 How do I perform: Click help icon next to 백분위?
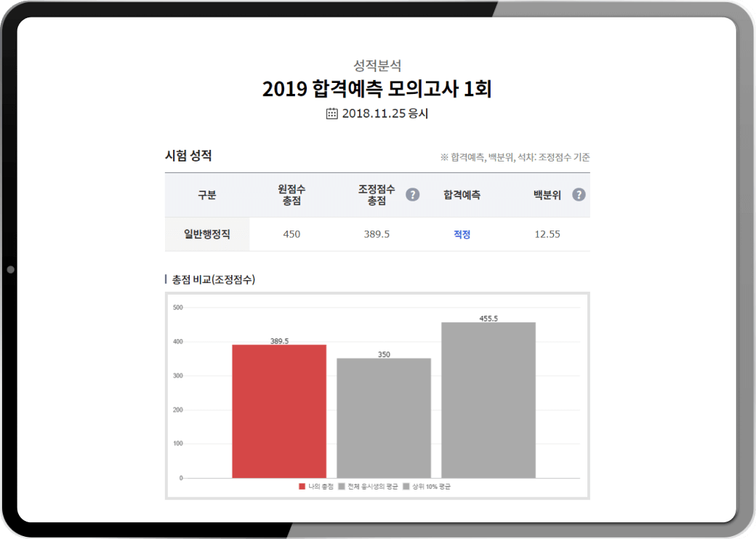click(x=579, y=195)
